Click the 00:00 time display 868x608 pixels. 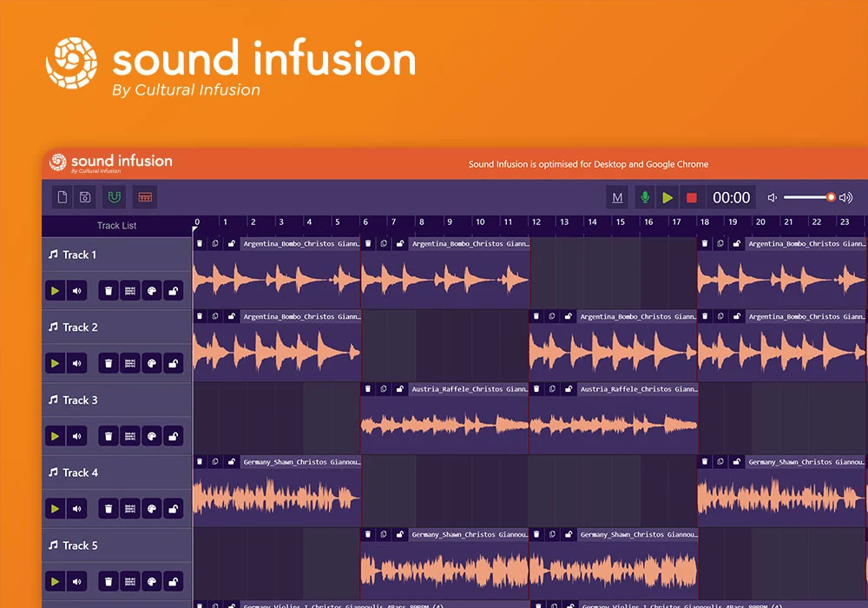point(731,198)
